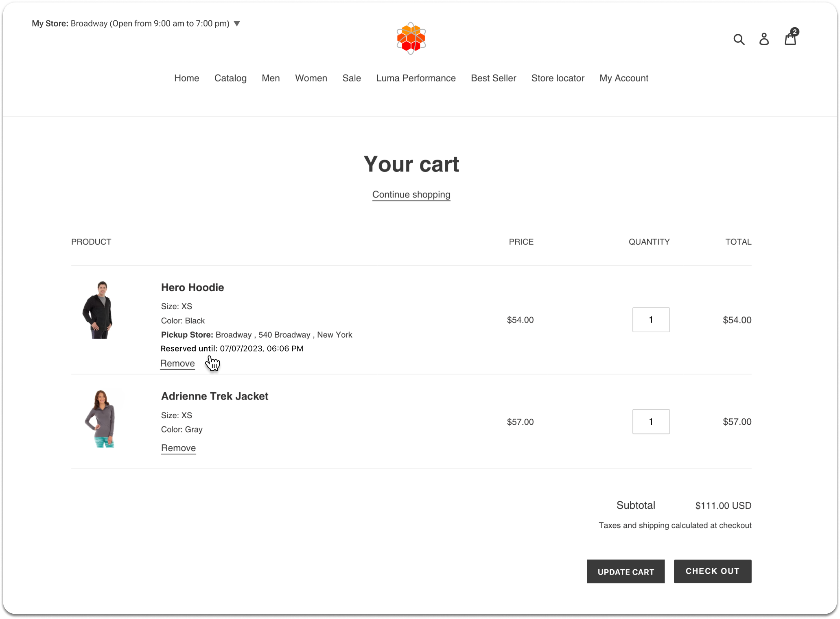Open the Women menu item

pyautogui.click(x=311, y=78)
